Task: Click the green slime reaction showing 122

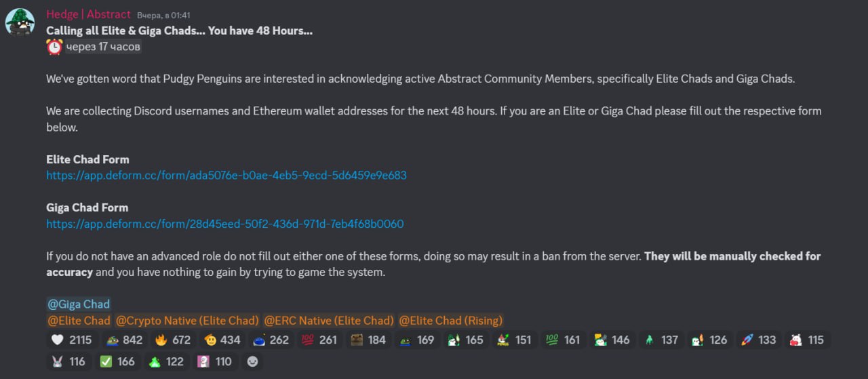Action: (165, 361)
